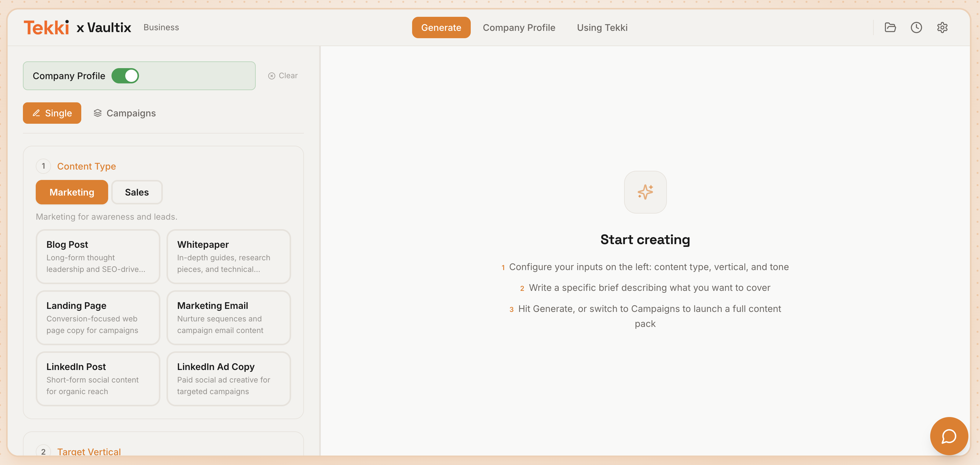Toggle off the Company Profile switch
This screenshot has height=465, width=980.
125,76
